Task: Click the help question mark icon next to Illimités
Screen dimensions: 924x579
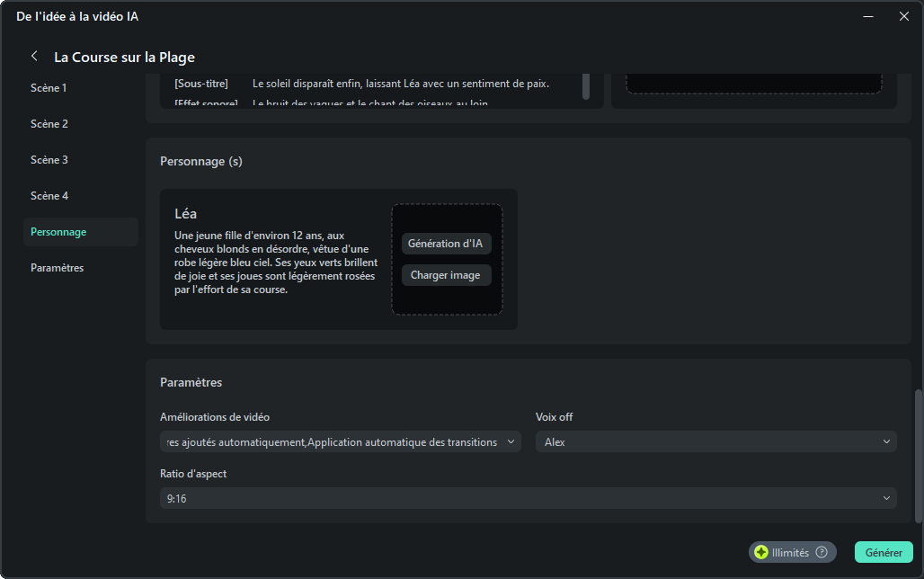Action: coord(821,552)
